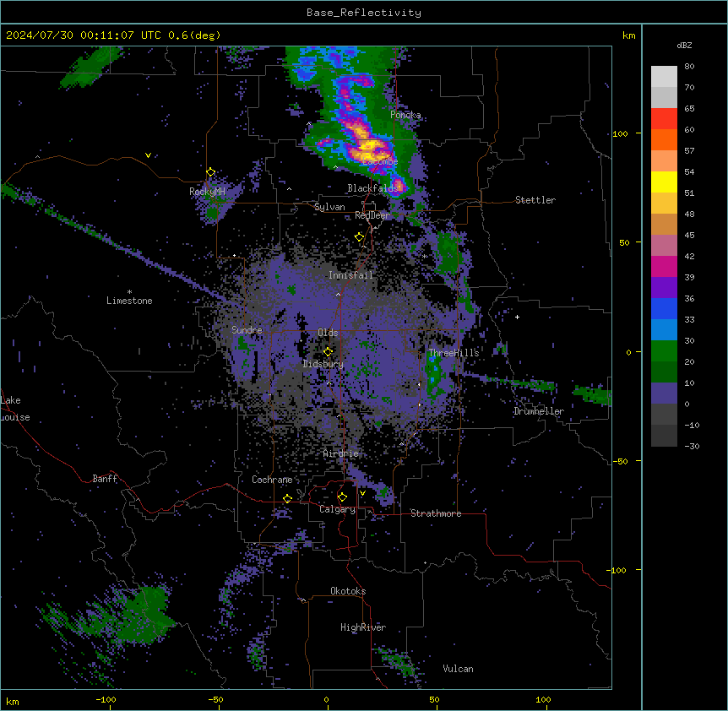
Task: Click the royal blue legend swatch near 36
Action: coord(664,308)
